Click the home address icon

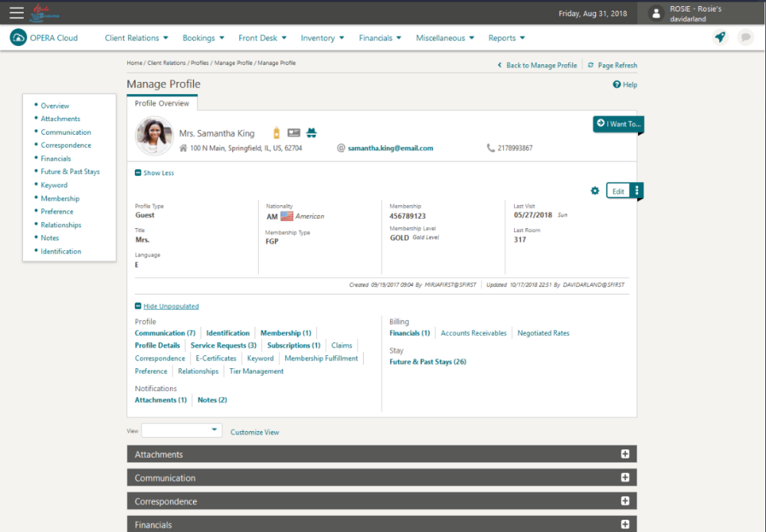(183, 148)
